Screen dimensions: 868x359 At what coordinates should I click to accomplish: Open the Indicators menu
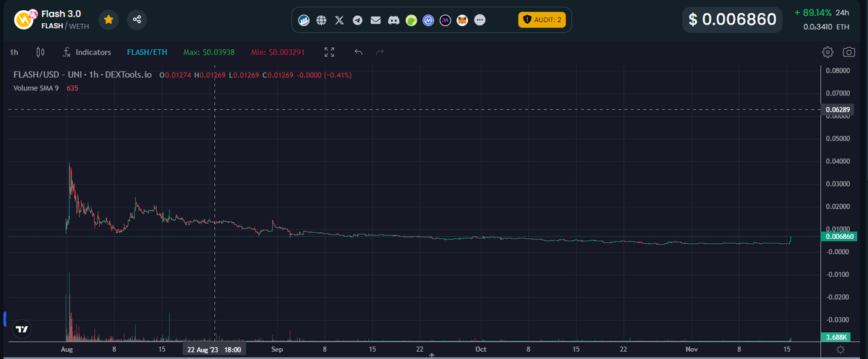[87, 52]
